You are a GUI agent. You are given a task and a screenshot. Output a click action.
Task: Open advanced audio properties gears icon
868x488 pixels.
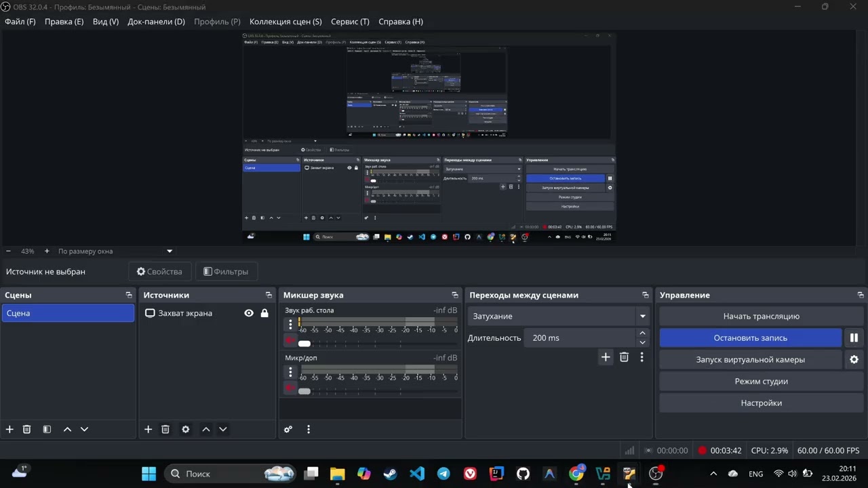click(288, 429)
